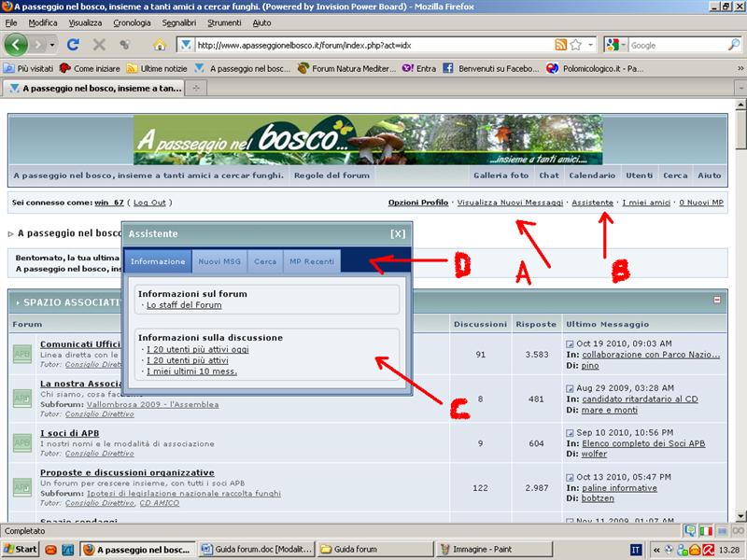Open the Come iniziare bookmark
The image size is (747, 560).
90,68
